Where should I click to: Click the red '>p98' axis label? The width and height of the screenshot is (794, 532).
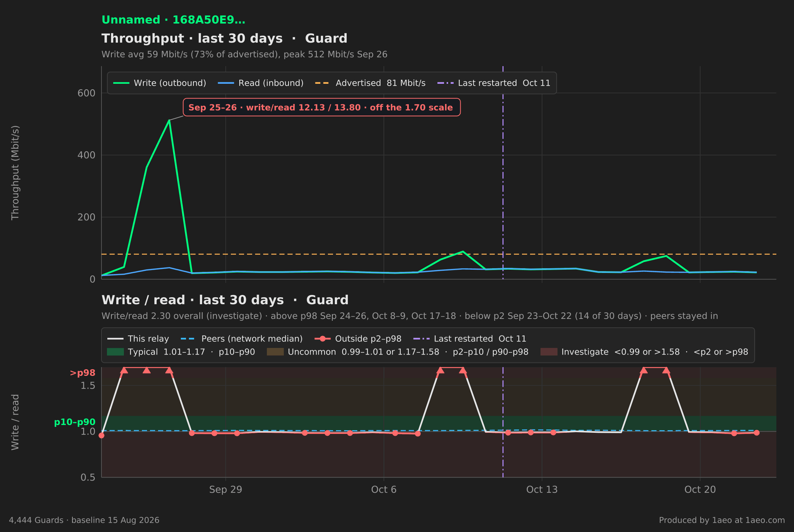tap(82, 373)
